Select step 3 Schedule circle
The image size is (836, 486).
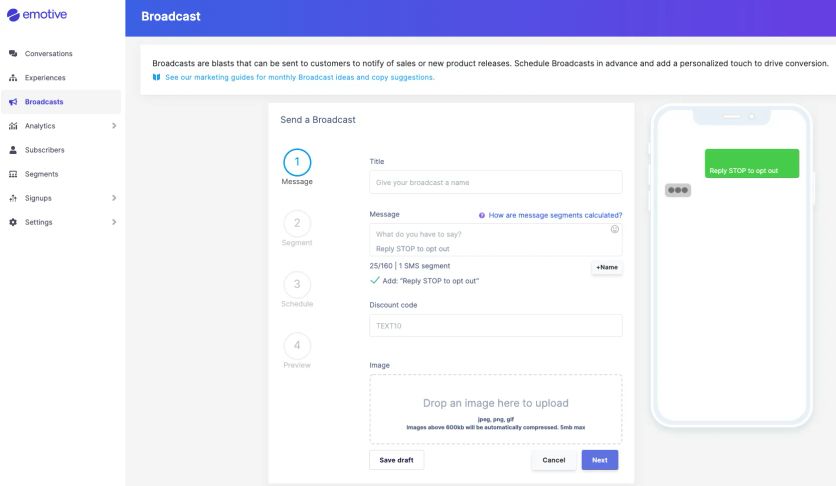point(297,285)
